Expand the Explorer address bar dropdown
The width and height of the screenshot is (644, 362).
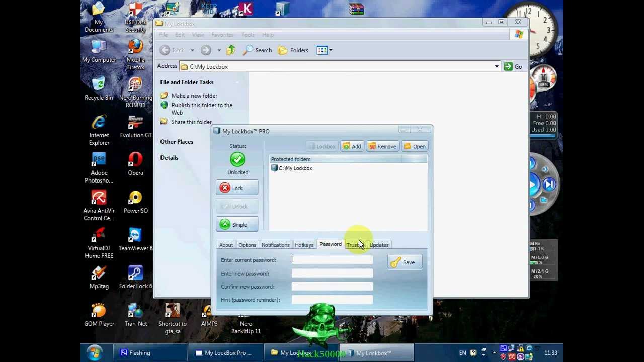(x=497, y=66)
